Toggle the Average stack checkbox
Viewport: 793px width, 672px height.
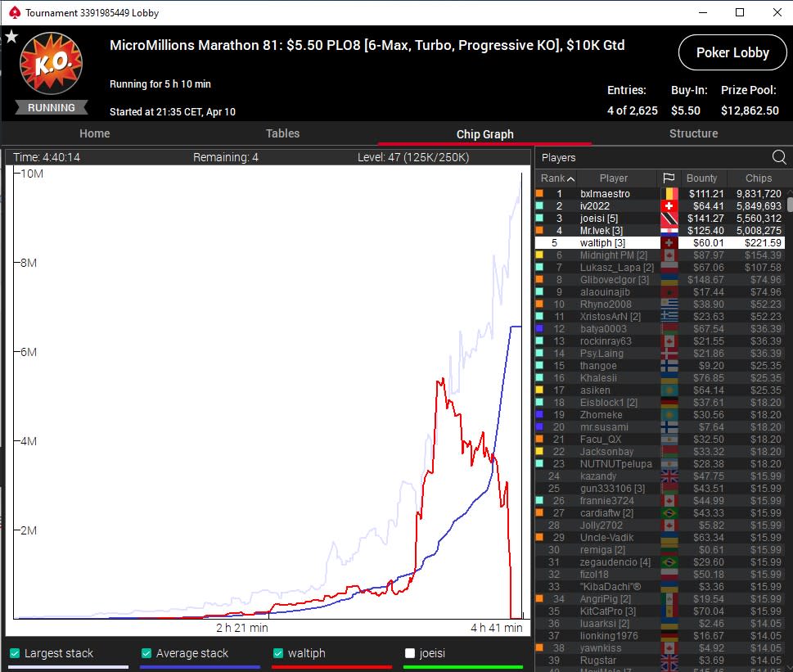(x=146, y=653)
